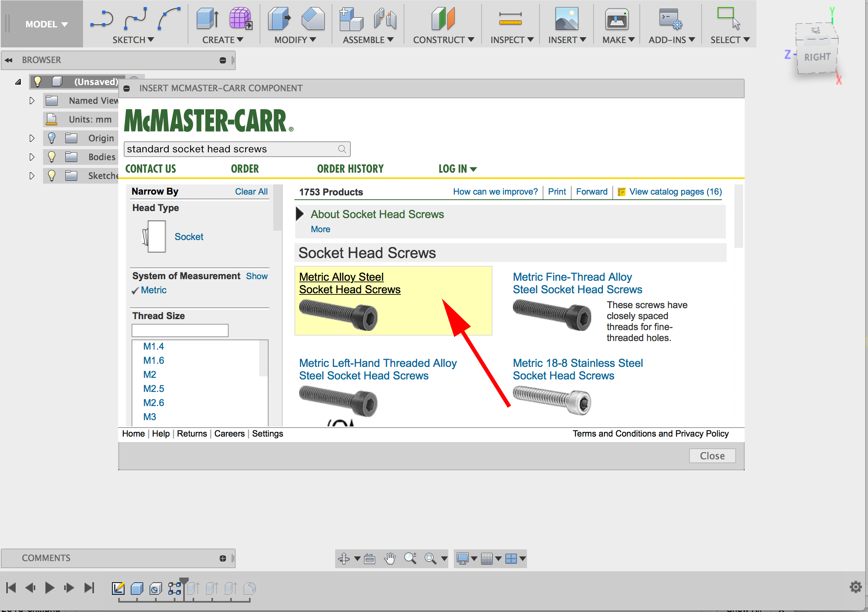Expand the Origin tree node
The image size is (868, 612).
[32, 138]
